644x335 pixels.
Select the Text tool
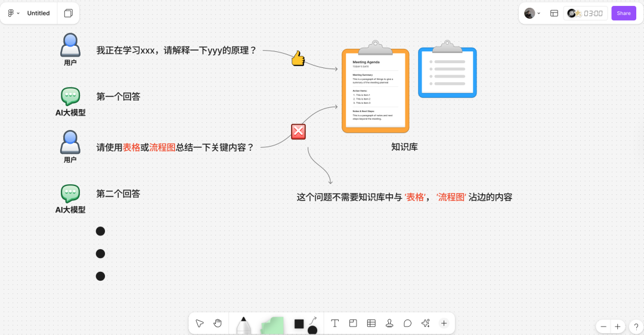335,324
